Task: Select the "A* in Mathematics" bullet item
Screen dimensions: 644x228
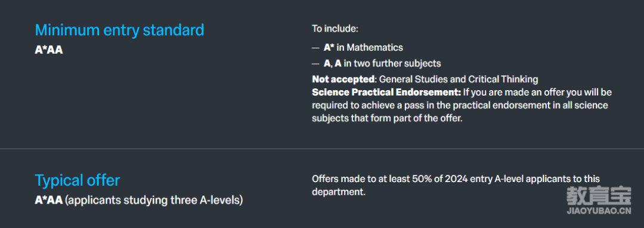Action: [x=363, y=48]
